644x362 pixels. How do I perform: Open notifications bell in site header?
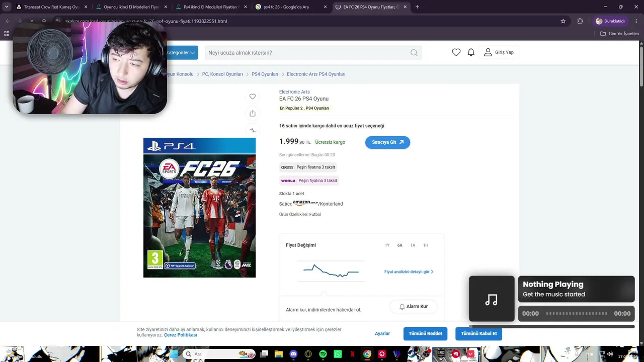[x=471, y=52]
